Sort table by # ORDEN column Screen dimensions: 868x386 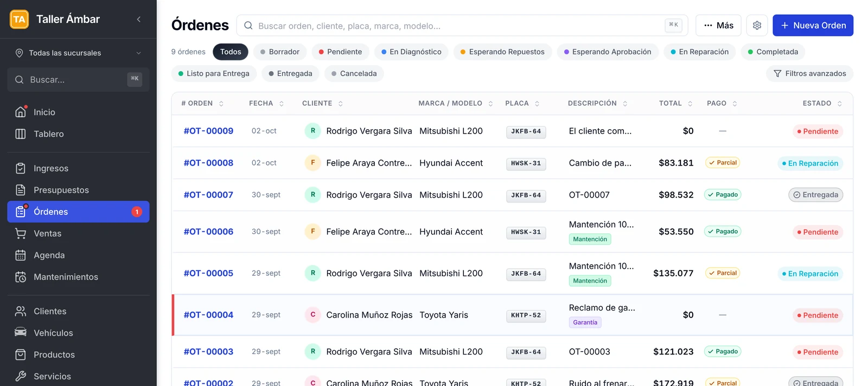[x=202, y=103]
